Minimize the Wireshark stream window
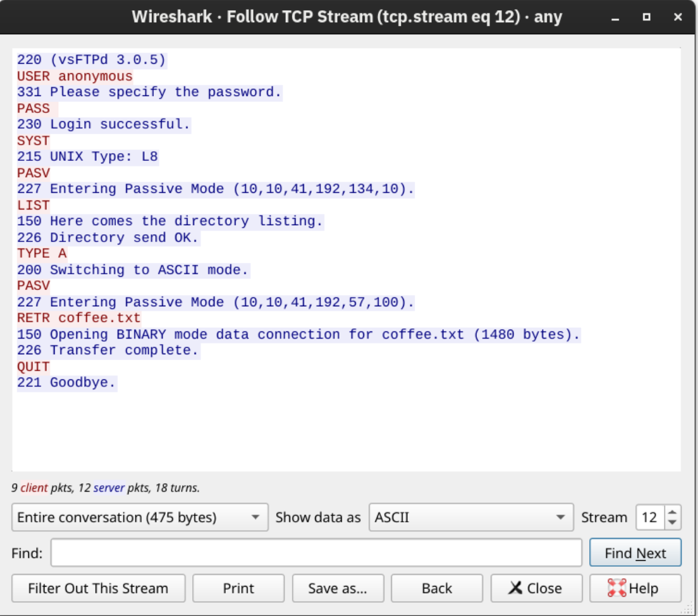698x616 pixels. pos(615,17)
